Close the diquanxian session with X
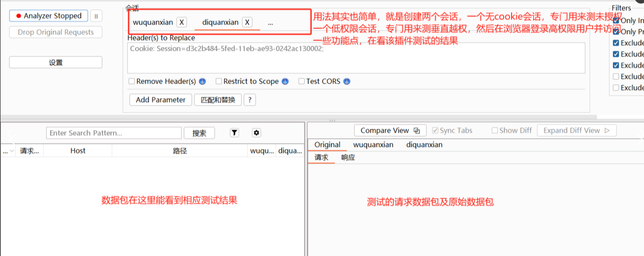The width and height of the screenshot is (644, 256). [x=247, y=23]
